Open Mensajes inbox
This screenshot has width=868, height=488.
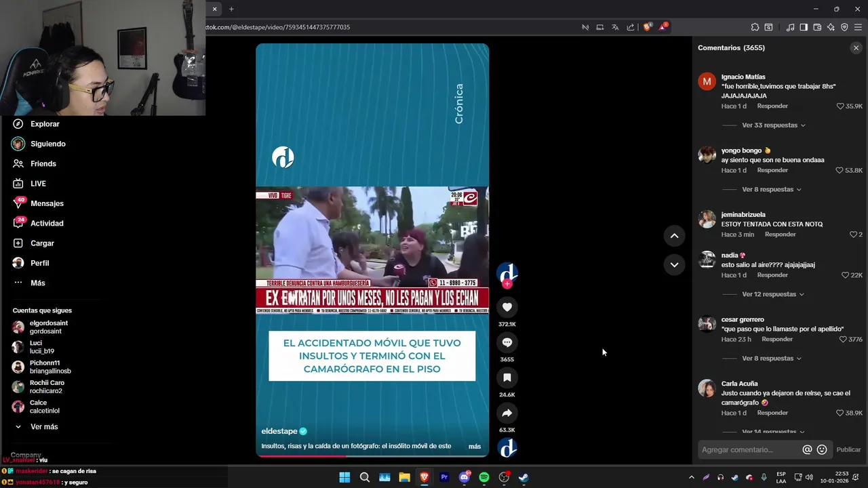tap(47, 203)
